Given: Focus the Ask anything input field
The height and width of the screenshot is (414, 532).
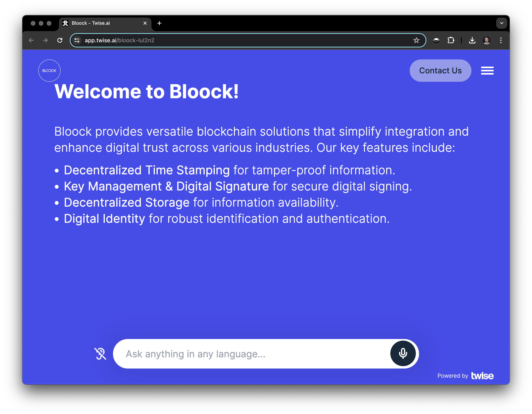Looking at the screenshot, I should [x=251, y=354].
